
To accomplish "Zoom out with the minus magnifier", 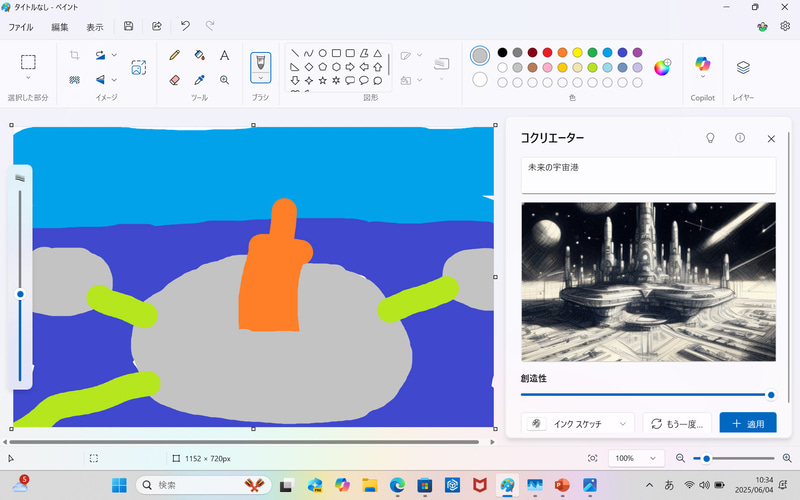I will click(680, 458).
